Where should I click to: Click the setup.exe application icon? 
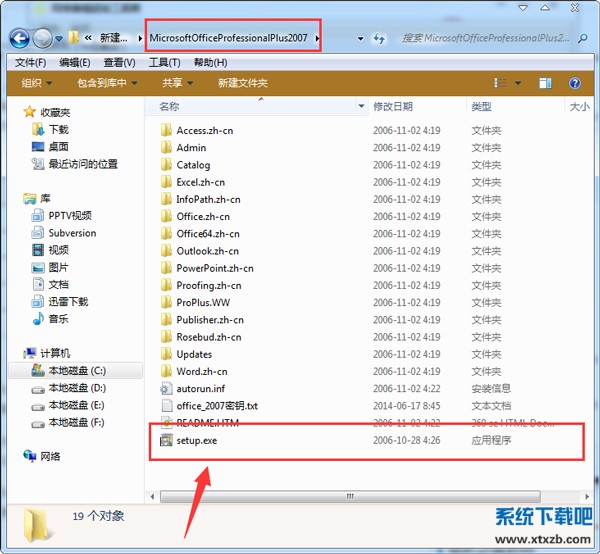(x=167, y=440)
